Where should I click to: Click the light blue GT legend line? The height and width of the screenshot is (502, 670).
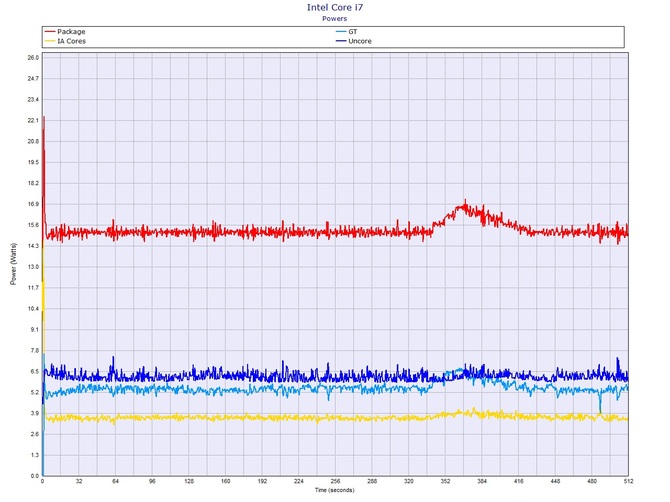(x=341, y=32)
